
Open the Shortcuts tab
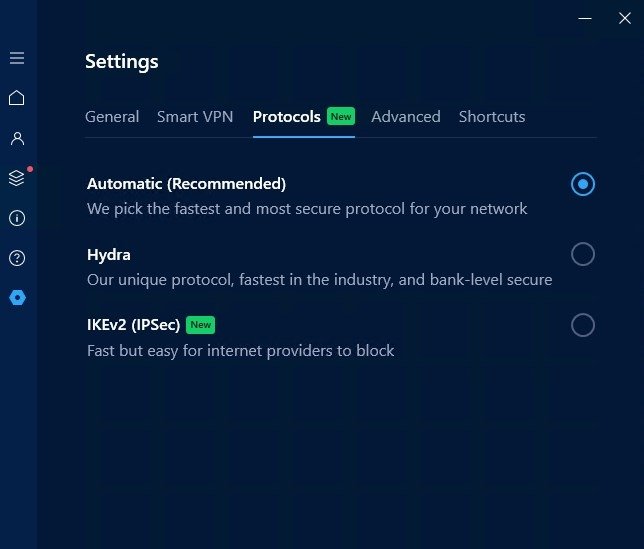coord(492,117)
